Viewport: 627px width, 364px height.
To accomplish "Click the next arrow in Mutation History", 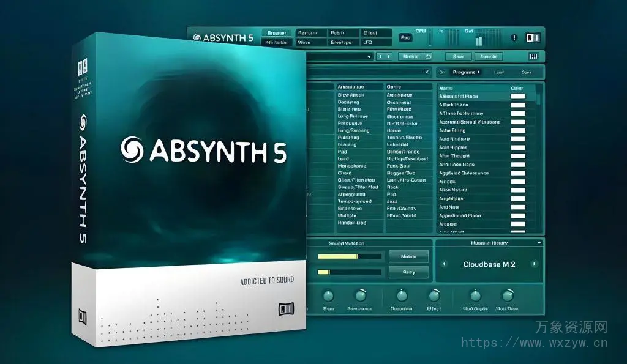I will tap(535, 264).
